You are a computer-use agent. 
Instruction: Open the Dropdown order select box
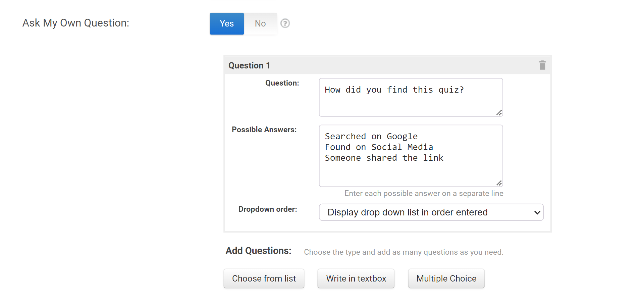[x=431, y=212]
